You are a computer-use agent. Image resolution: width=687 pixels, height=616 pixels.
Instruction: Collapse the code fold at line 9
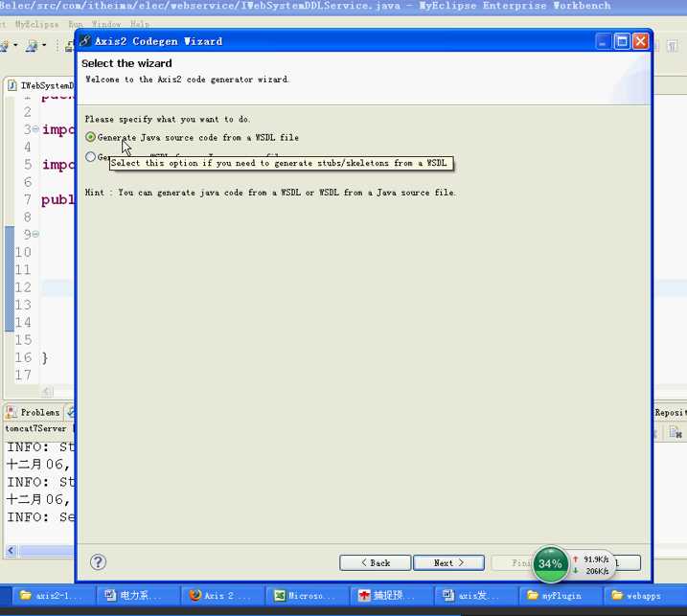(x=35, y=234)
